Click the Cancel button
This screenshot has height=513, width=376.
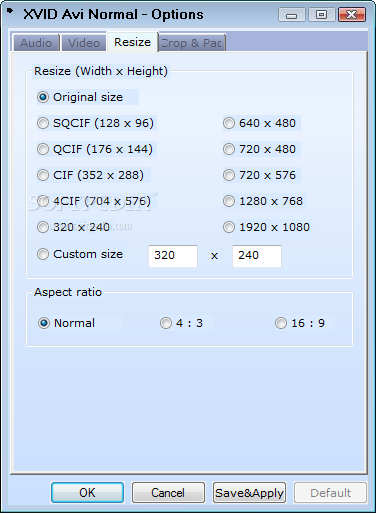point(168,492)
